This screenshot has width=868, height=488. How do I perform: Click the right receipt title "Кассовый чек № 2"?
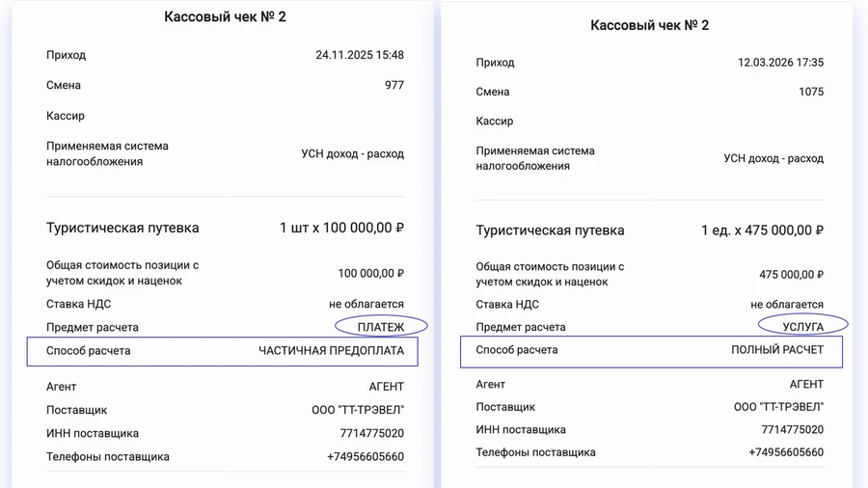coord(649,25)
